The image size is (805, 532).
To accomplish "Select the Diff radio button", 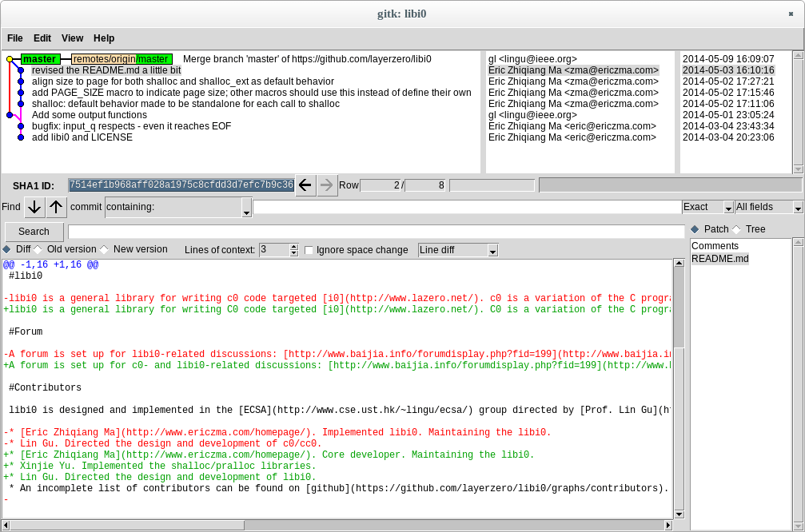I will [x=6, y=249].
